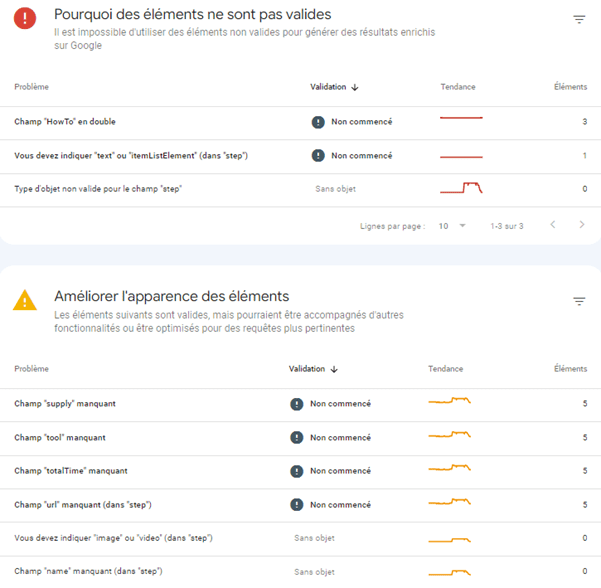Open the lines per page dropdown
This screenshot has height=588, width=601.
click(x=452, y=226)
